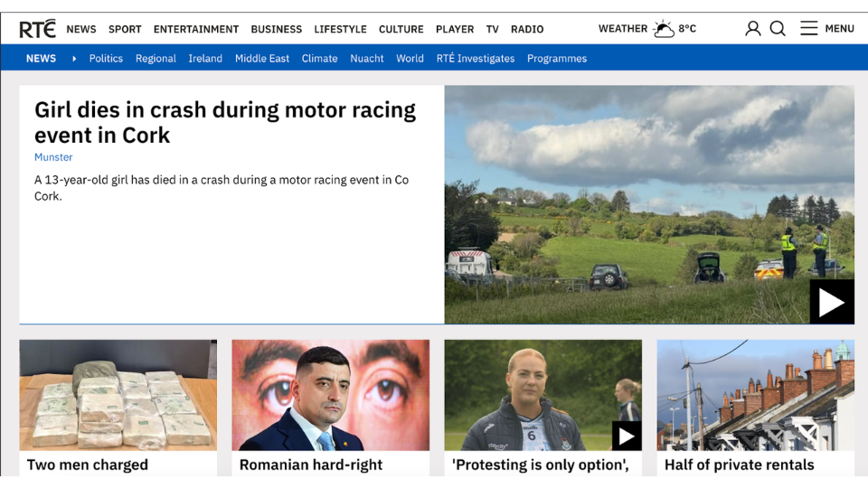The height and width of the screenshot is (488, 868).
Task: Click the arrow next to NEWS
Action: [73, 59]
